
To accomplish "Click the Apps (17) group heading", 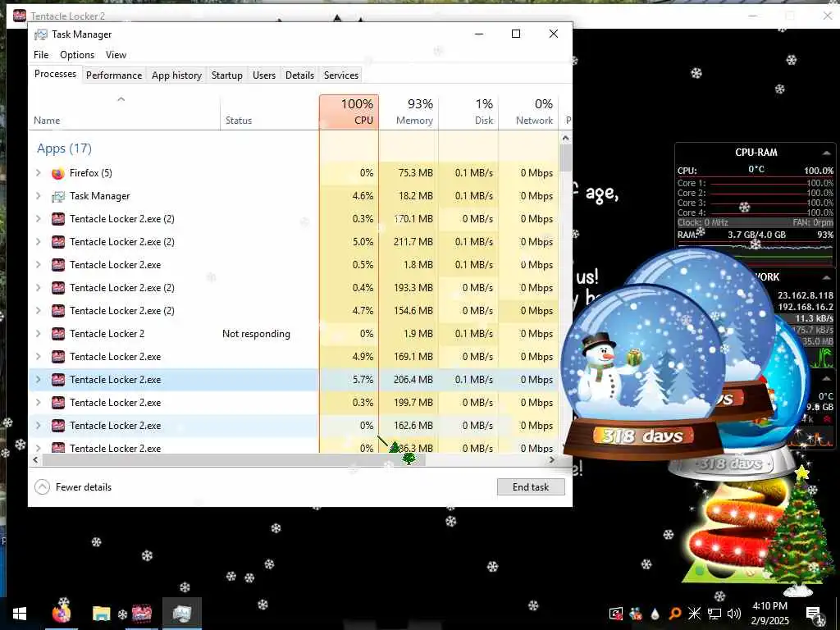I will click(64, 148).
